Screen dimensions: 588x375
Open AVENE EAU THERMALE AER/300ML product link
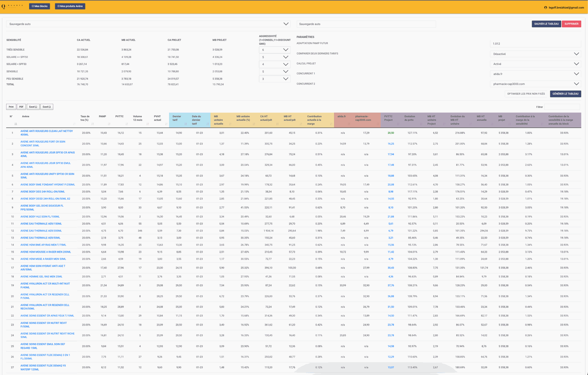[x=41, y=231]
